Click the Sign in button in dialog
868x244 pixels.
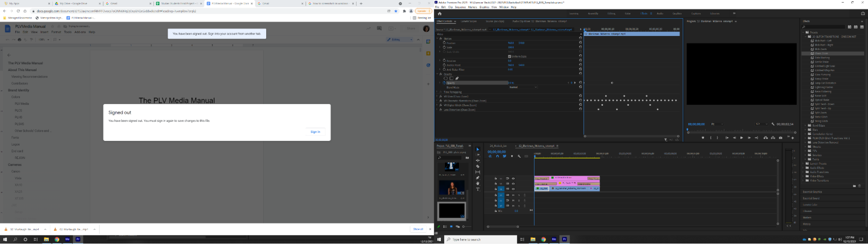click(x=315, y=132)
